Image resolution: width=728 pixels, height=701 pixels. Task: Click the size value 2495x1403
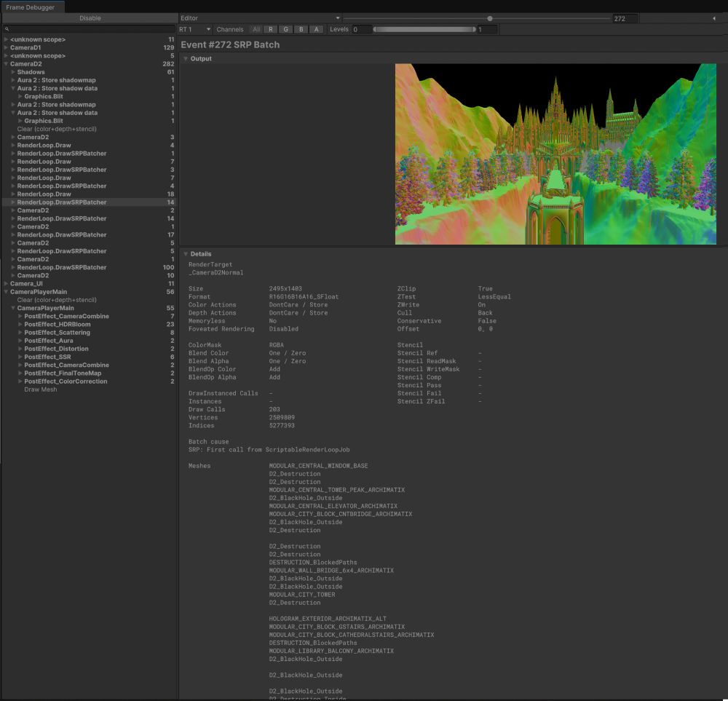(285, 289)
